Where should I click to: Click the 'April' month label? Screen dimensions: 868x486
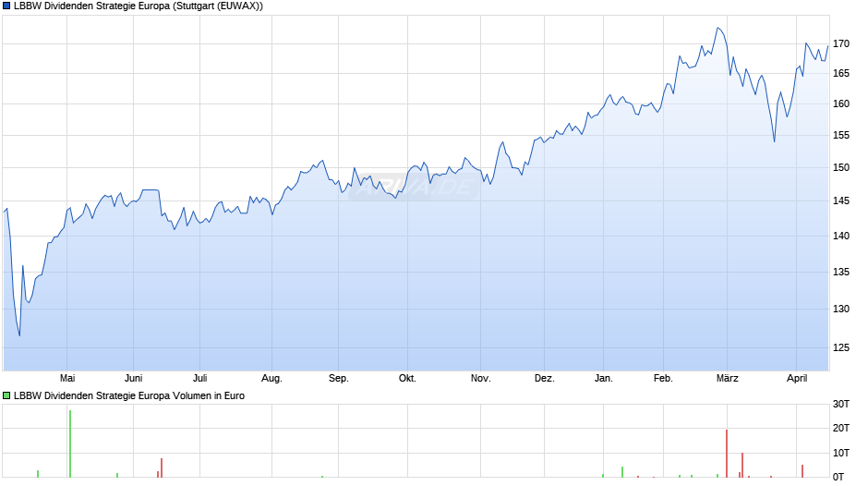point(797,378)
